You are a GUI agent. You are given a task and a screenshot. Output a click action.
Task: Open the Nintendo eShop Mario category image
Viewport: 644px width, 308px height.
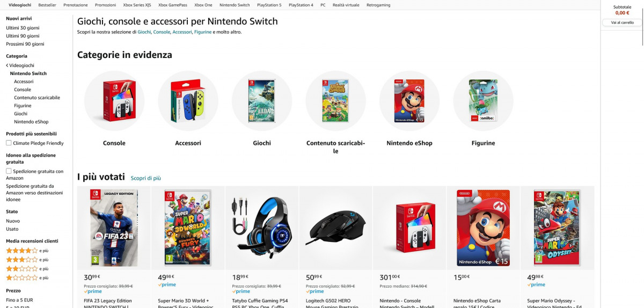409,101
